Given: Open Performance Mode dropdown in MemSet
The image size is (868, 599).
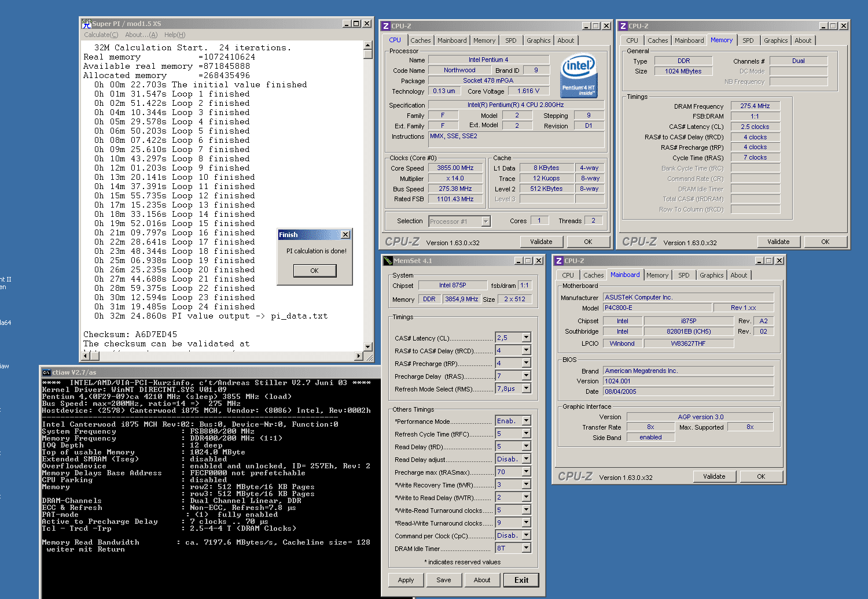Looking at the screenshot, I should coord(527,421).
